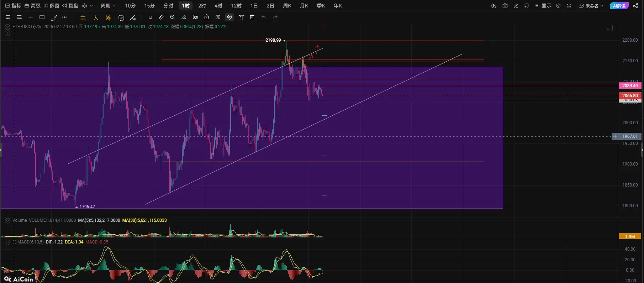644x283 pixels.
Task: Click the small circle expander below legend
Action: (x=7, y=33)
